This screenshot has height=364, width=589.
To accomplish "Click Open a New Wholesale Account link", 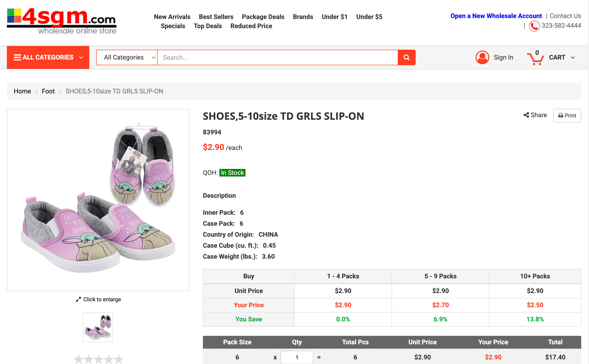I will pyautogui.click(x=496, y=16).
